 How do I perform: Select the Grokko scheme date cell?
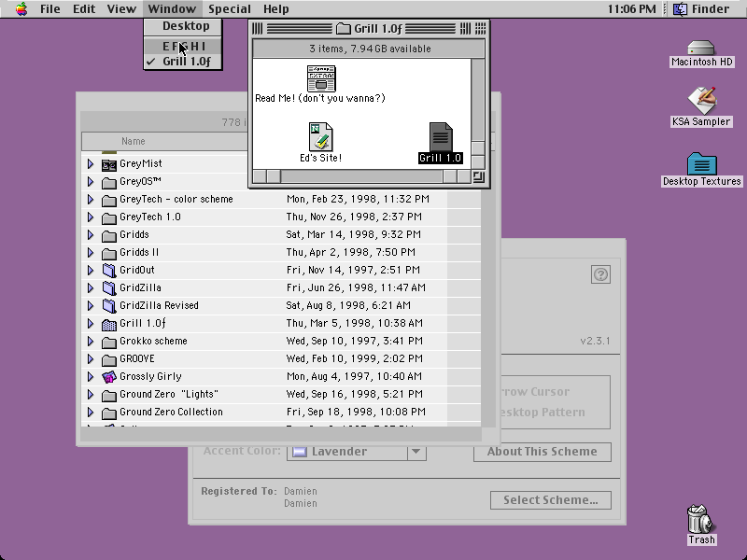pos(354,341)
